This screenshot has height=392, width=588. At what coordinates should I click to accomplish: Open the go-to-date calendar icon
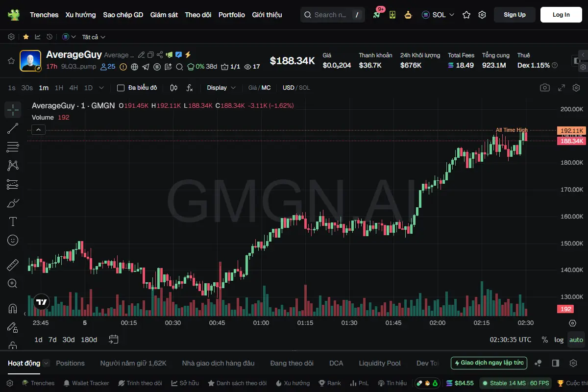tap(114, 339)
